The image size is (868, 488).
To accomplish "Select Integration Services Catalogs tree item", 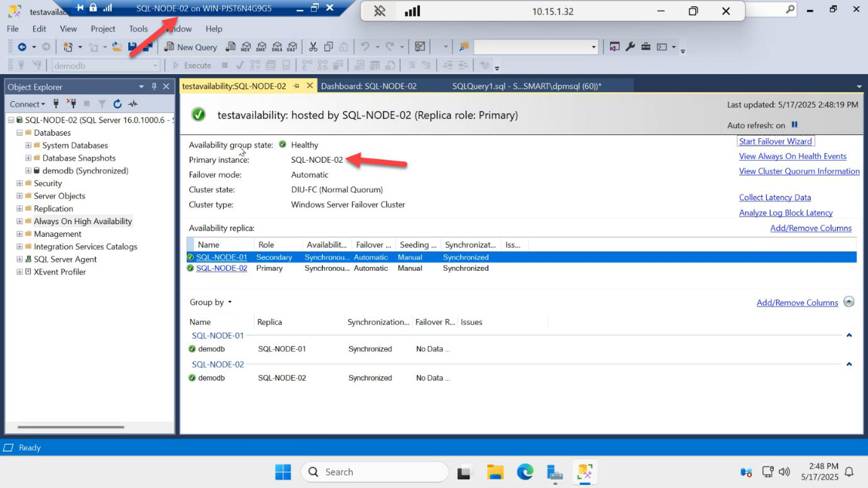I will click(x=85, y=247).
